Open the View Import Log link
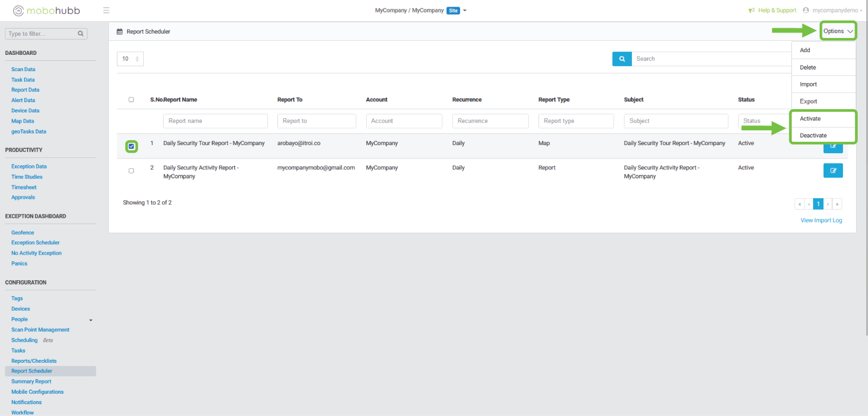The height and width of the screenshot is (416, 868). coord(821,220)
